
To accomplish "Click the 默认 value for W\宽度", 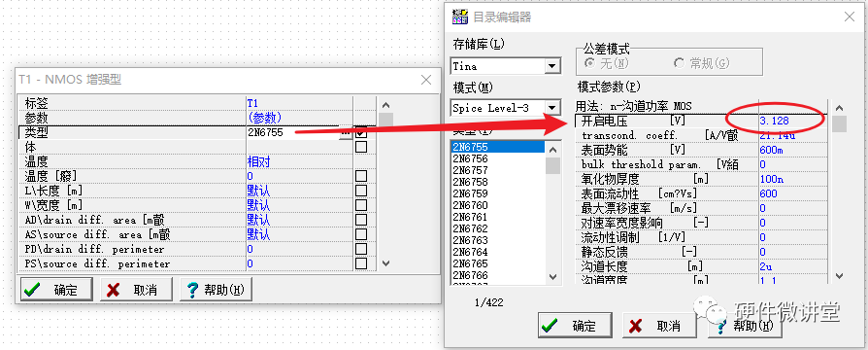I will point(258,205).
